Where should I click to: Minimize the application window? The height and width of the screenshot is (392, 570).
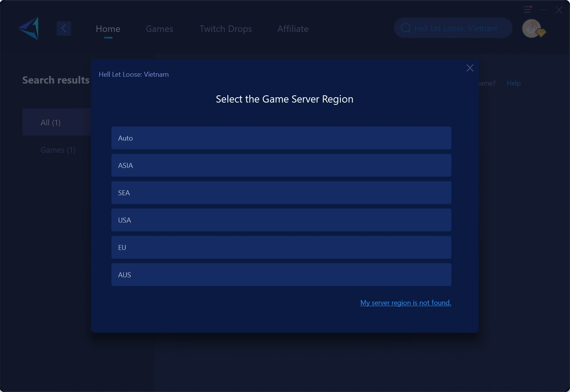point(543,10)
